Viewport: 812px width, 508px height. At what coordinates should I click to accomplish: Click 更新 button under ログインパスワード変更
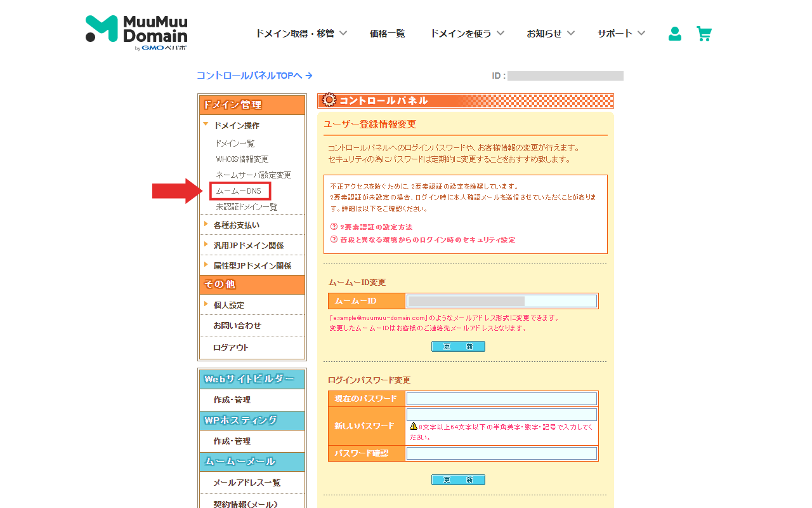pyautogui.click(x=458, y=479)
